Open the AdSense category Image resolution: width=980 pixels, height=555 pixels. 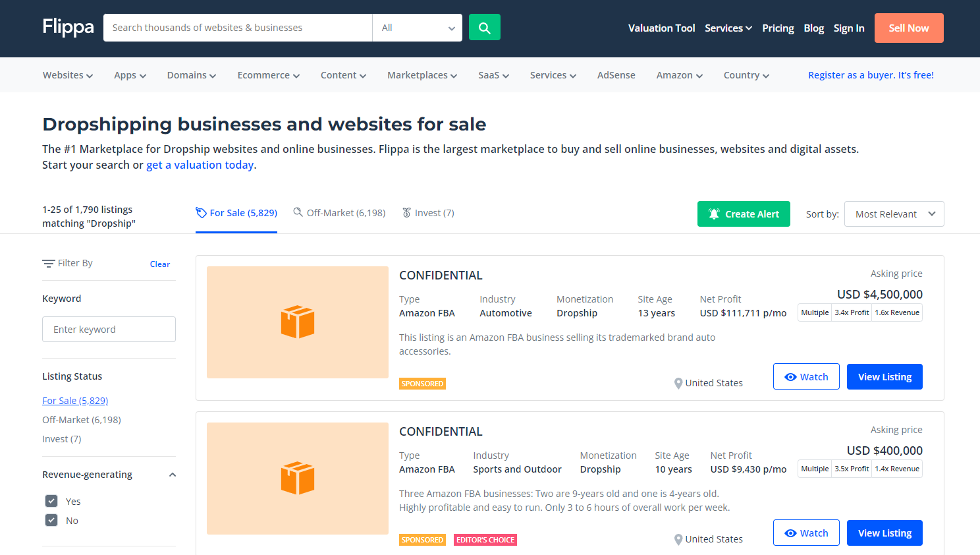click(x=616, y=75)
